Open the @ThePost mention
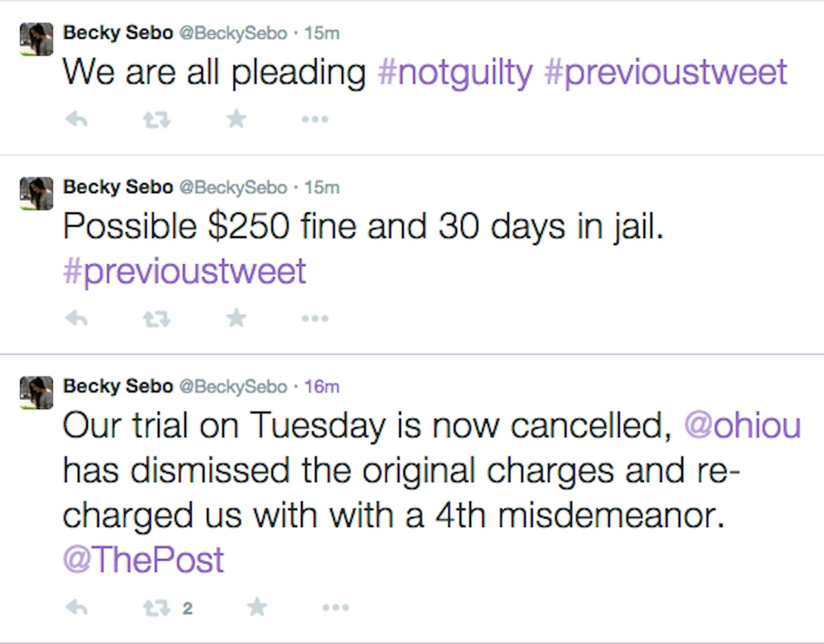Viewport: 824px width, 644px height. (x=143, y=560)
